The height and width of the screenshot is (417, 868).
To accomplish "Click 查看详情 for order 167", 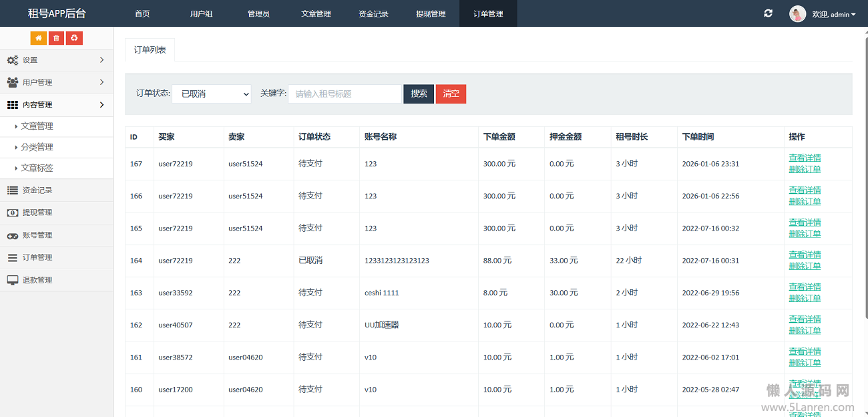I will 805,158.
